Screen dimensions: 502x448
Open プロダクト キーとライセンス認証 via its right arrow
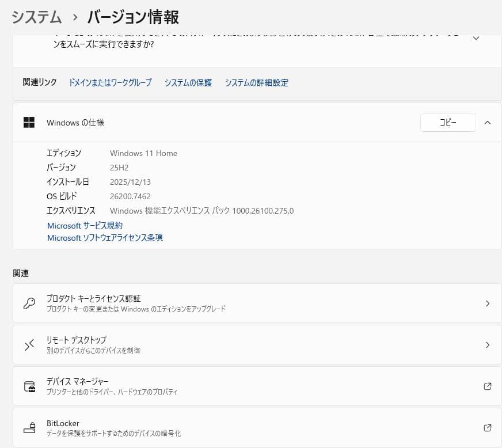[488, 303]
